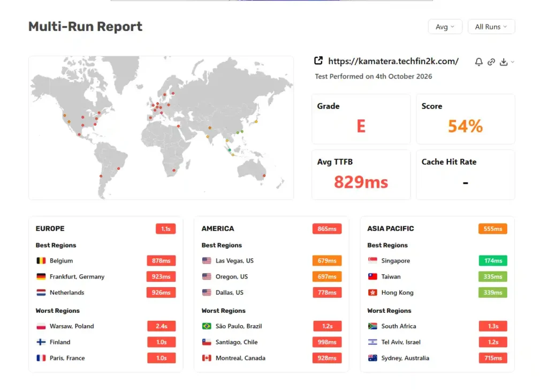
Task: Click the Paris, France region name
Action: click(x=67, y=358)
